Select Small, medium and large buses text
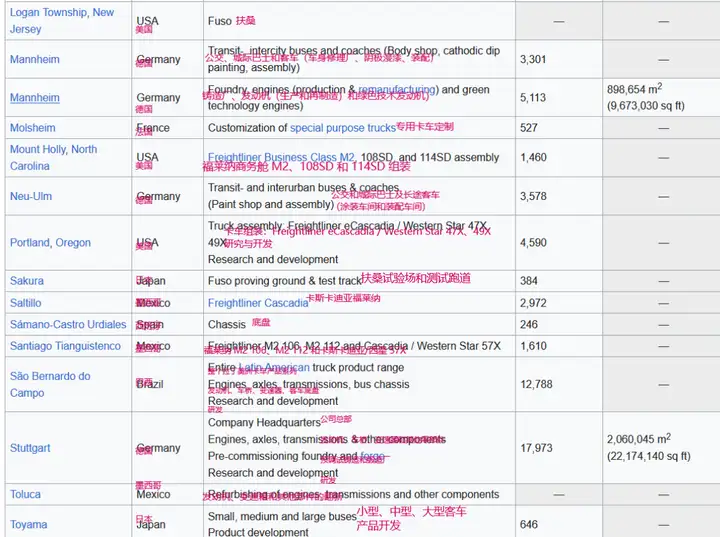The width and height of the screenshot is (720, 537). point(282,516)
